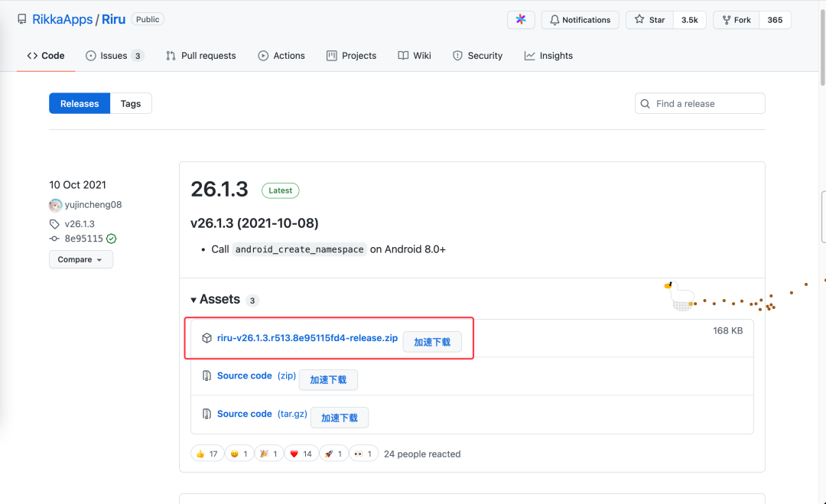This screenshot has height=504, width=826.
Task: Focus the Find a release search field
Action: pyautogui.click(x=700, y=104)
